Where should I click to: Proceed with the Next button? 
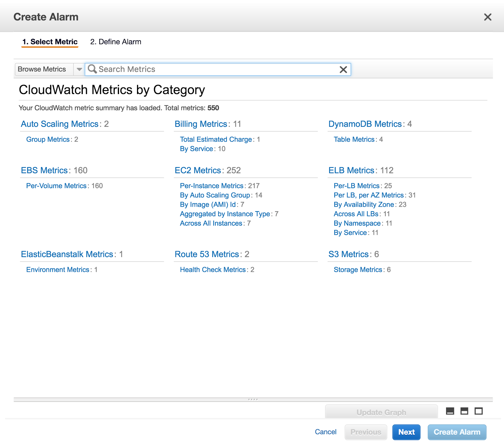406,432
